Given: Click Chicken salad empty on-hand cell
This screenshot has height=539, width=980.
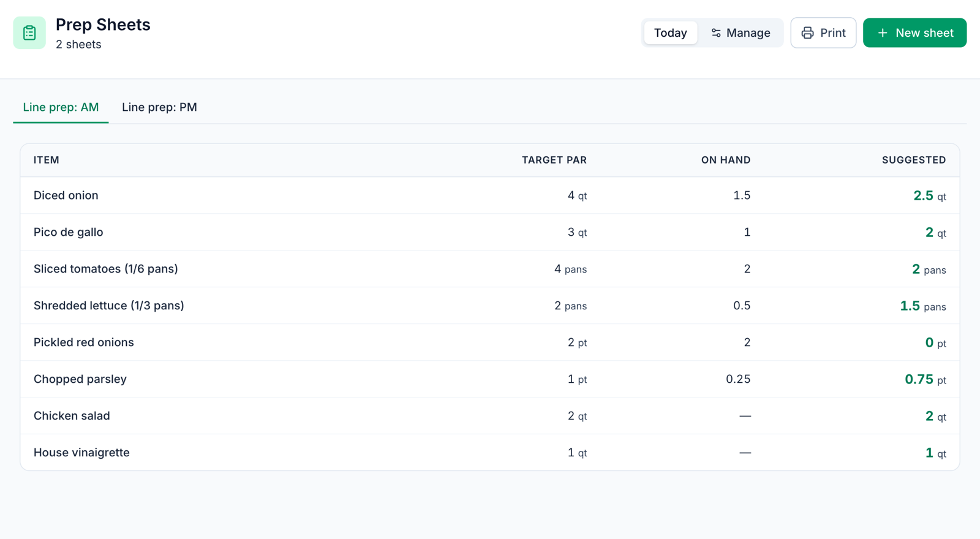Looking at the screenshot, I should [745, 416].
